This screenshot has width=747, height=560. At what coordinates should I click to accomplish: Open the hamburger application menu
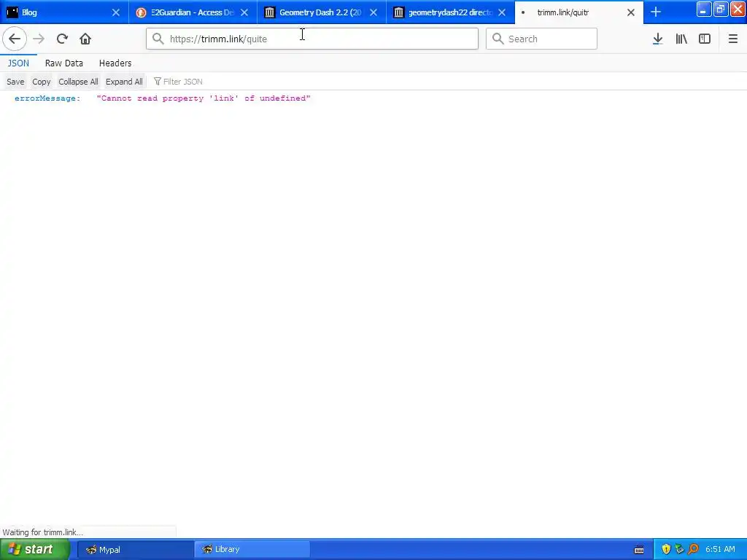coord(732,39)
